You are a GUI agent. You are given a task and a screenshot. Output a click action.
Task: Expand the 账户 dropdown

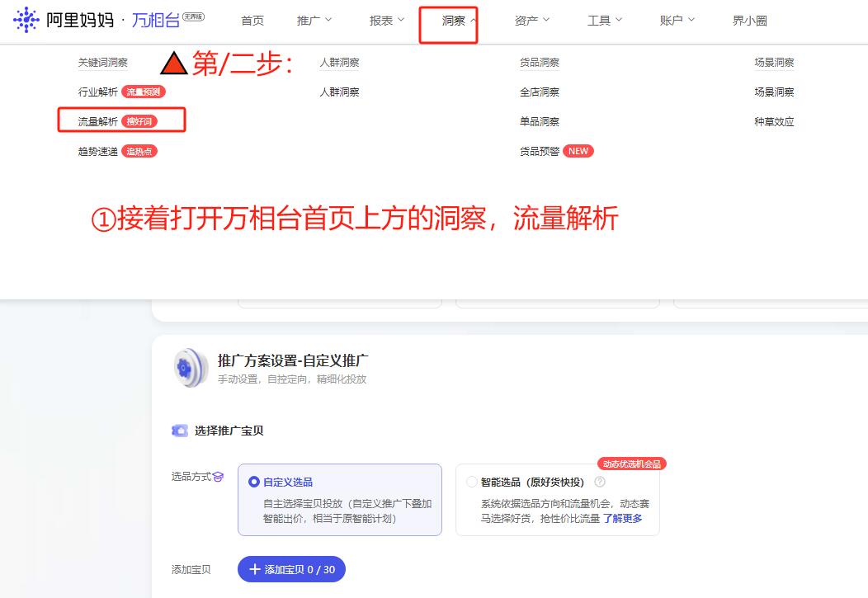pos(677,21)
